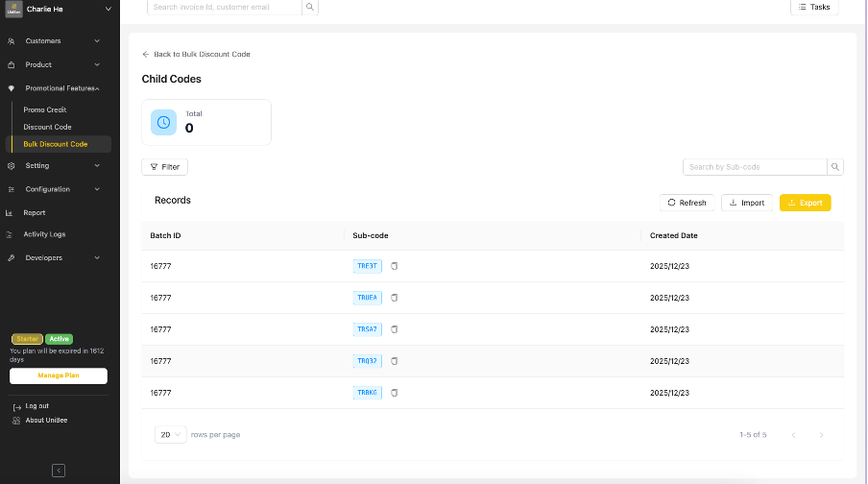Click the TRE3T sub-code tag
This screenshot has width=868, height=484.
367,266
